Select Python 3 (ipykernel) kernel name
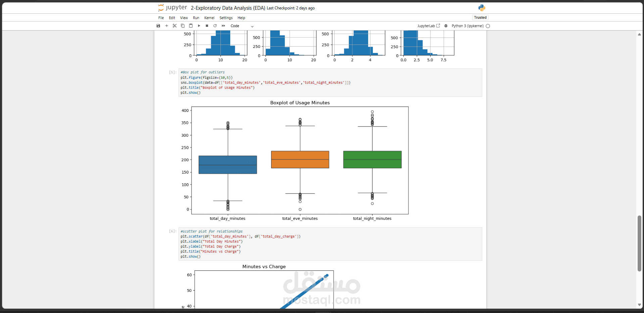Screen dimensions: 644x313 click(467, 26)
